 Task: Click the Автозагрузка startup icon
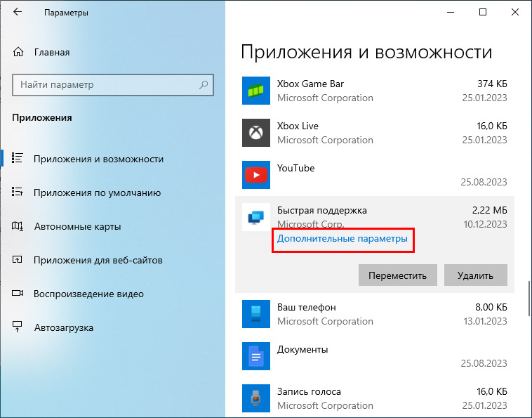[x=18, y=327]
